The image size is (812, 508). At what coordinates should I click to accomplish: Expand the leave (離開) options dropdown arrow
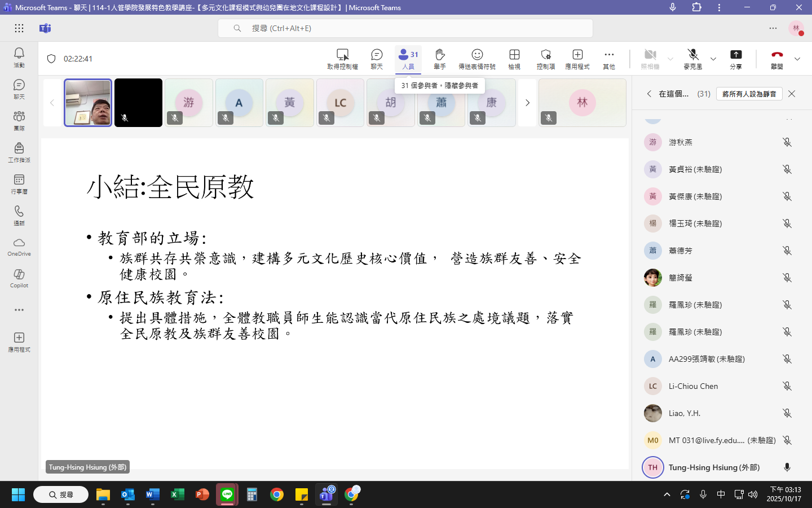point(797,59)
